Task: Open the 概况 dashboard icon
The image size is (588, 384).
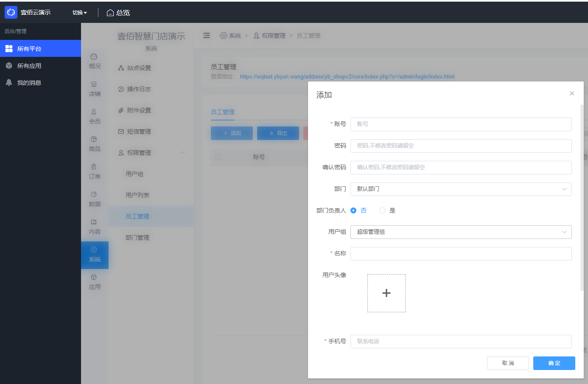Action: pyautogui.click(x=94, y=57)
